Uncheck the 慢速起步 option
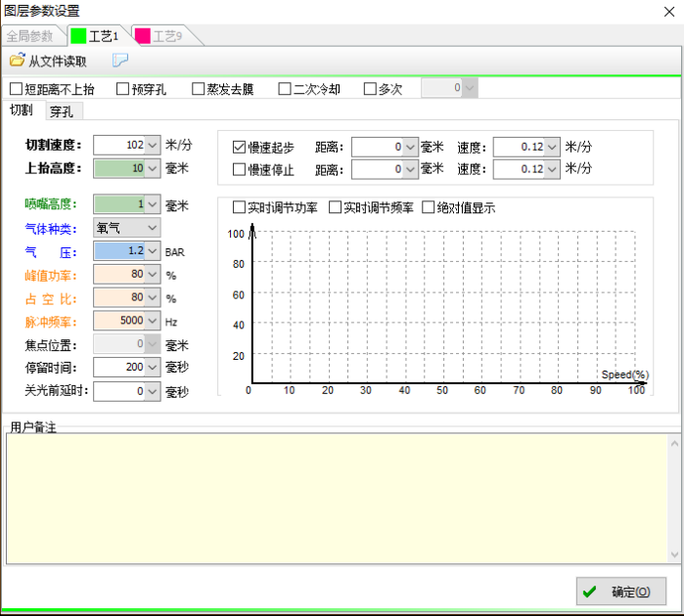The width and height of the screenshot is (684, 616). pos(240,147)
